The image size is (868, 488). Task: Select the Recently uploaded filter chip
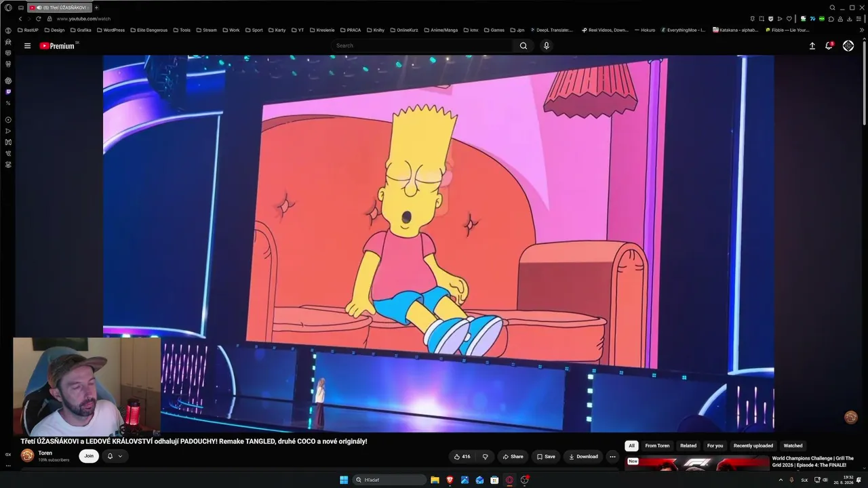[x=753, y=446]
